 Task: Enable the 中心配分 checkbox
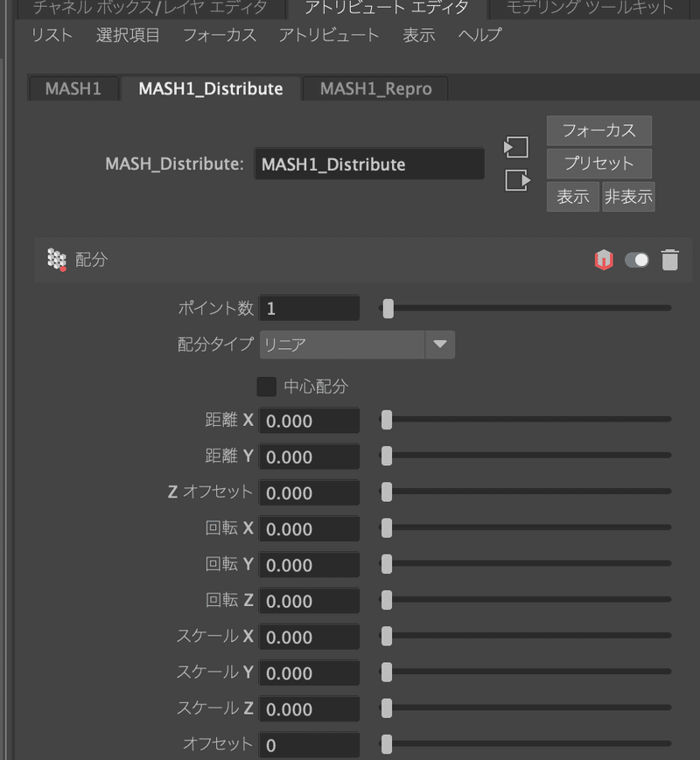266,387
